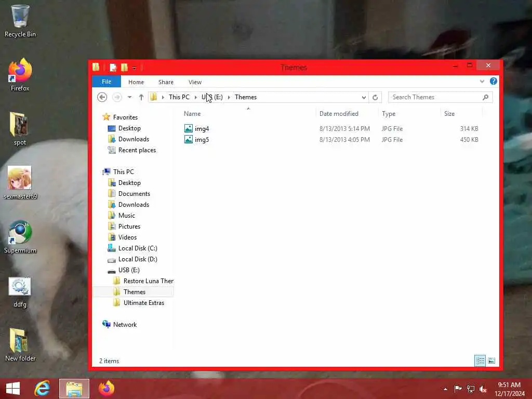
Task: Open the File ribbon tab
Action: click(x=107, y=82)
